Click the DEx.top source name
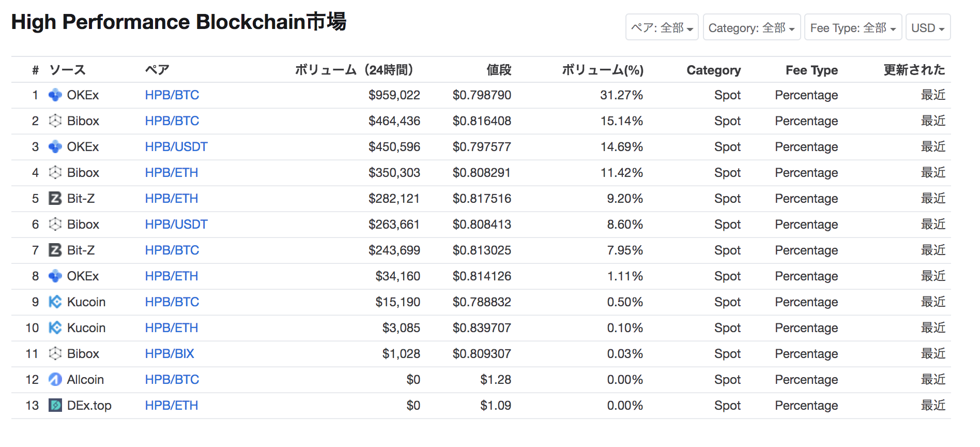Screen dimensions: 980x447 [89, 406]
